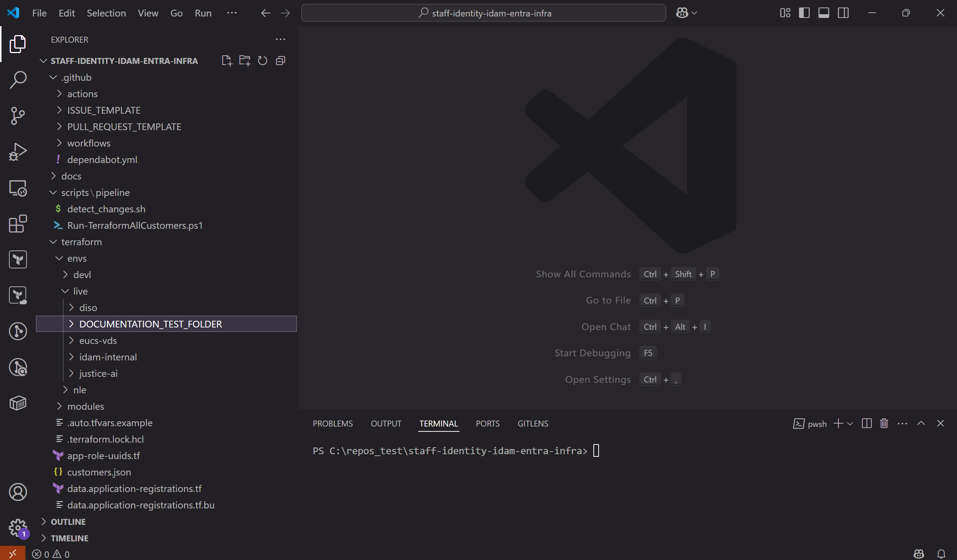Open the HashiCorp Terraform view
The image size is (957, 560).
click(18, 259)
